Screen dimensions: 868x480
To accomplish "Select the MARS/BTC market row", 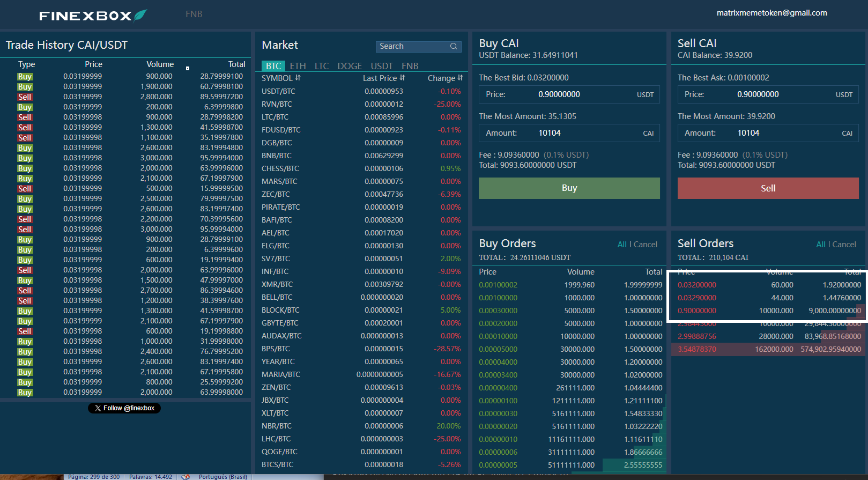I will point(361,181).
